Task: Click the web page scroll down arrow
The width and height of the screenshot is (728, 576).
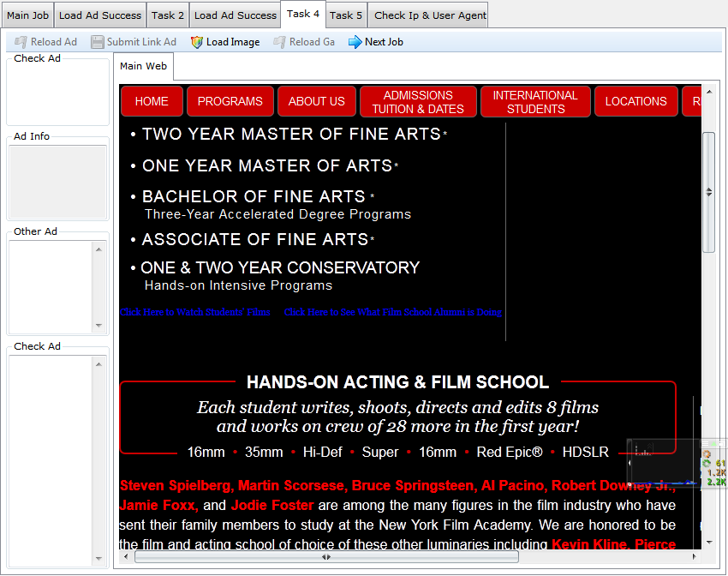Action: (709, 542)
